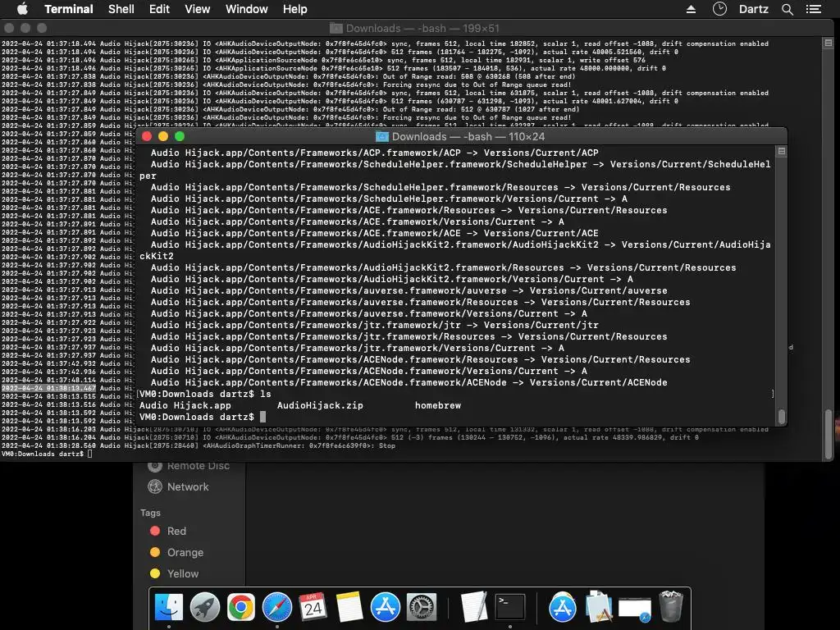The width and height of the screenshot is (840, 630).
Task: Zoom the front Terminal with green button
Action: (180, 137)
